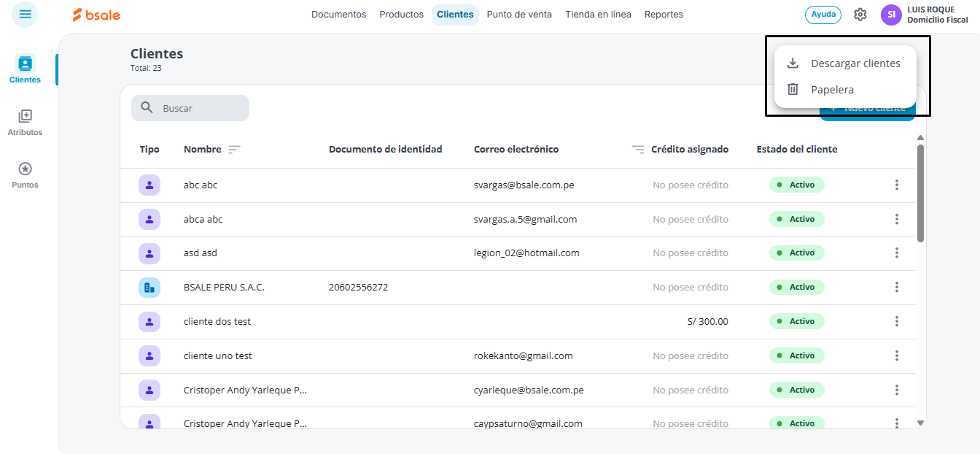Click sort icon next to Crédito asignado
The height and width of the screenshot is (454, 980).
(x=638, y=150)
